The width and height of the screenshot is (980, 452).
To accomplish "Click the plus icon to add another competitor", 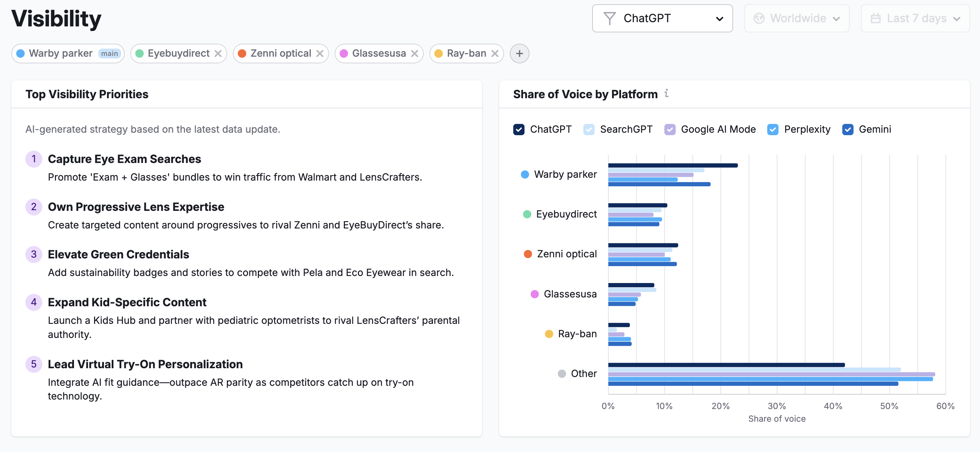I will pos(519,53).
